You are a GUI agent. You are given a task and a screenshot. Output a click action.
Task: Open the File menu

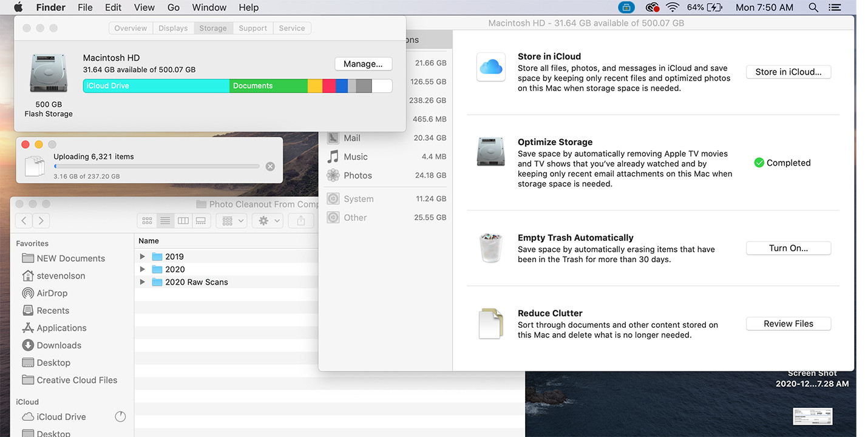coord(85,7)
